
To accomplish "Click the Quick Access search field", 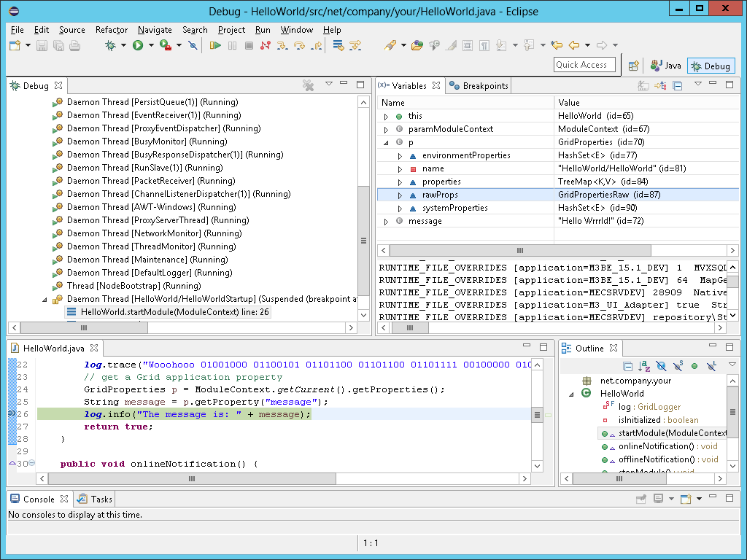I will click(x=584, y=65).
